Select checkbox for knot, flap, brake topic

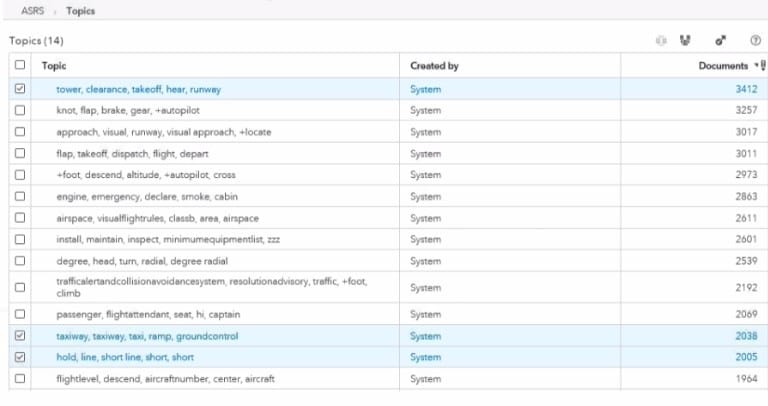pyautogui.click(x=21, y=111)
